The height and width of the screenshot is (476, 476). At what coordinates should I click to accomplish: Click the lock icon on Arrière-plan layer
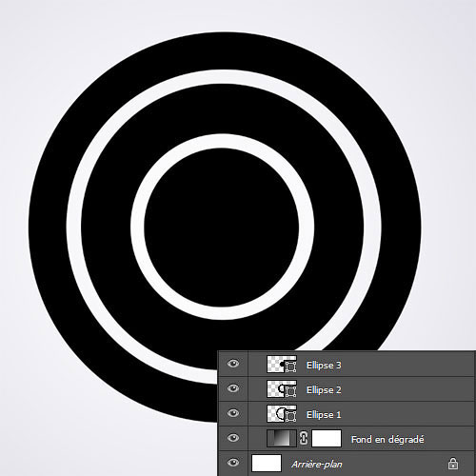(453, 464)
